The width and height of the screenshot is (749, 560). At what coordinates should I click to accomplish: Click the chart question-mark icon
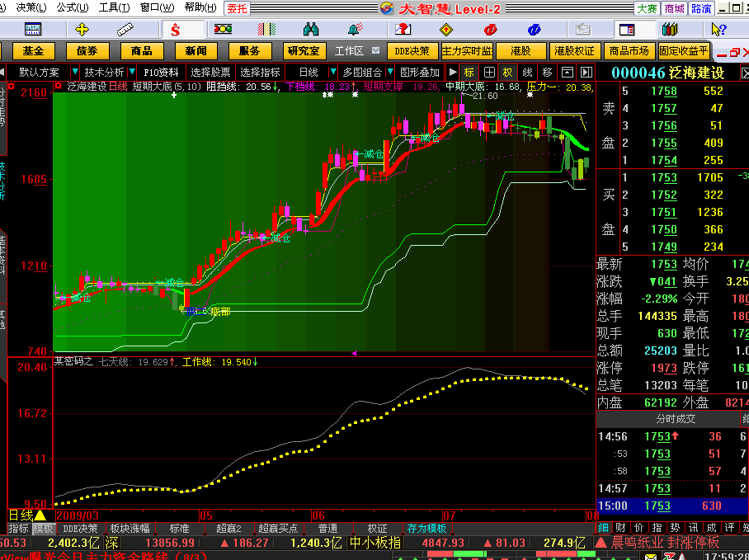point(403,30)
